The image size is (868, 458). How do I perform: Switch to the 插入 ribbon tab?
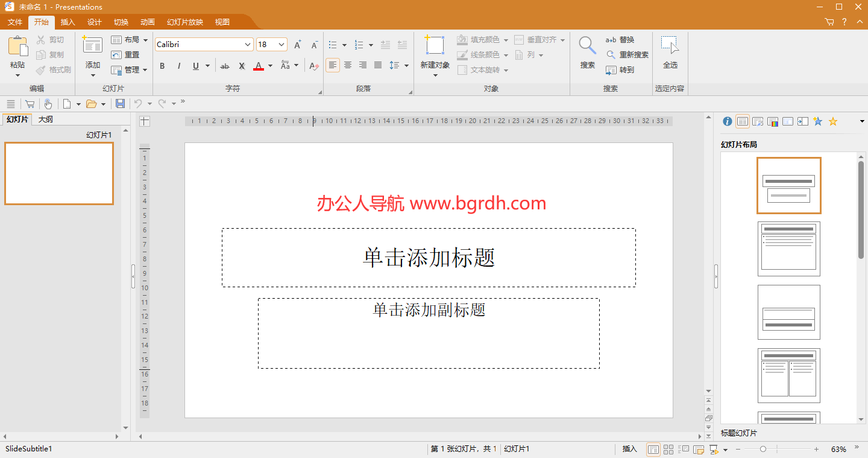point(67,22)
